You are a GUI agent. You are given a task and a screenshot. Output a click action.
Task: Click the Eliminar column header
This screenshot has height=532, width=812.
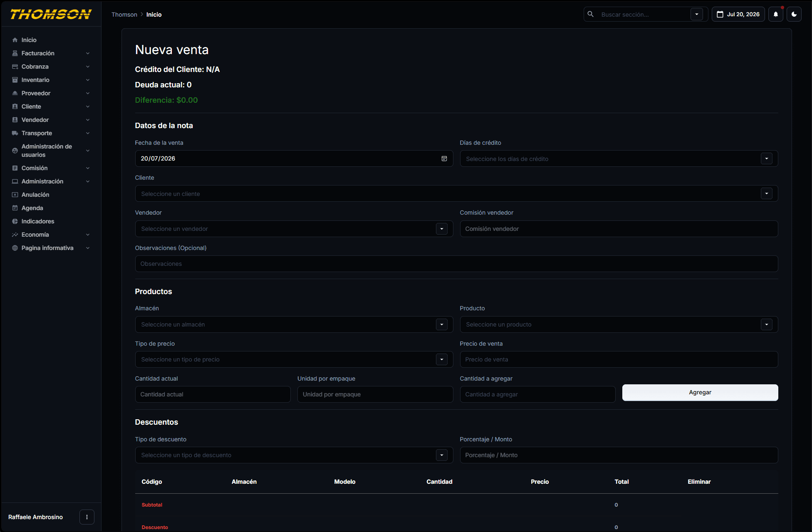point(699,482)
